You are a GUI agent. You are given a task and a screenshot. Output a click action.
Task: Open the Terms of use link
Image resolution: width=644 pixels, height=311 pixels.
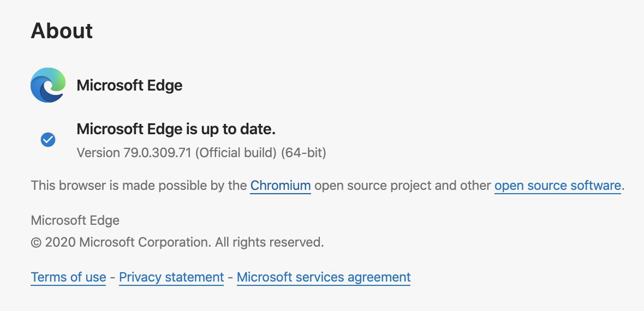pyautogui.click(x=69, y=277)
